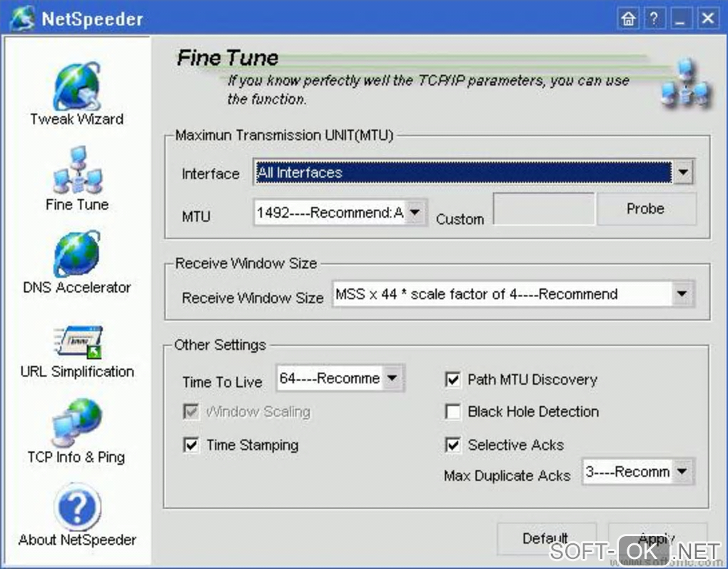Click the Probe button

(x=646, y=209)
